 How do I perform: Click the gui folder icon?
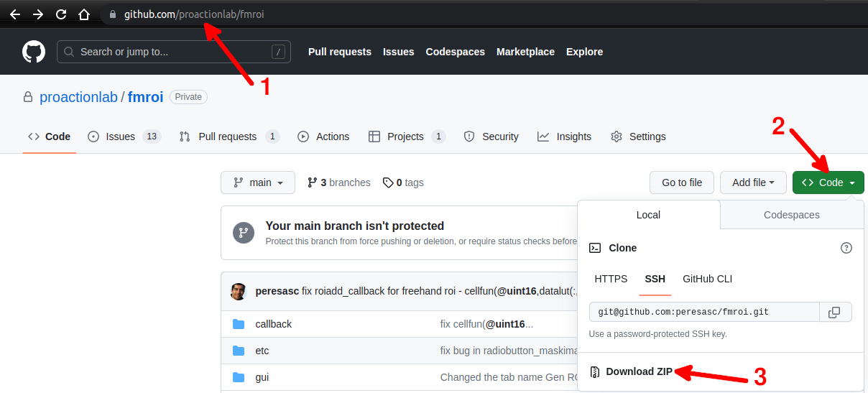[x=239, y=377]
